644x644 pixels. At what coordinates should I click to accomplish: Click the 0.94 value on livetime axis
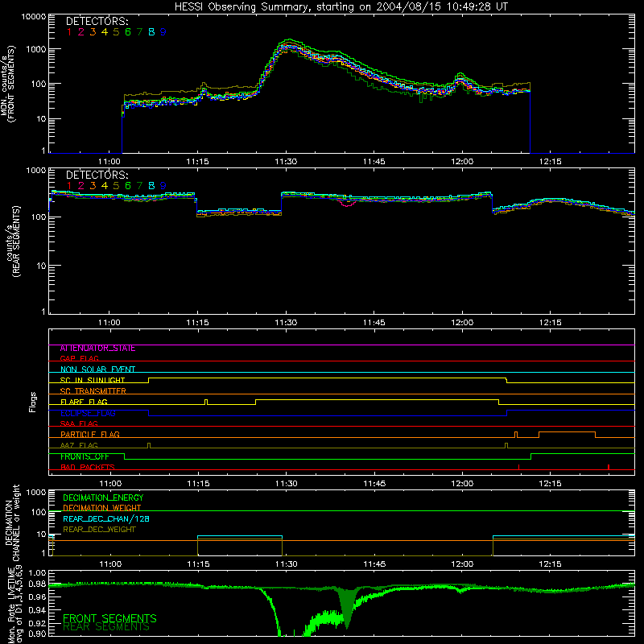coord(37,609)
